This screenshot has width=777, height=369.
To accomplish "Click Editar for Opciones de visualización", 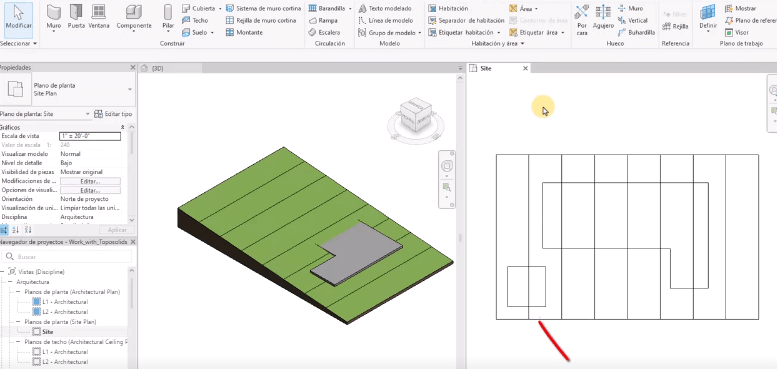I will click(90, 190).
